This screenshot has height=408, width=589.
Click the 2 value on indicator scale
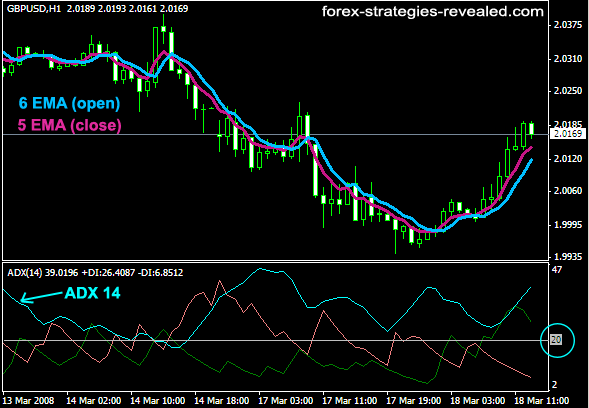click(554, 385)
